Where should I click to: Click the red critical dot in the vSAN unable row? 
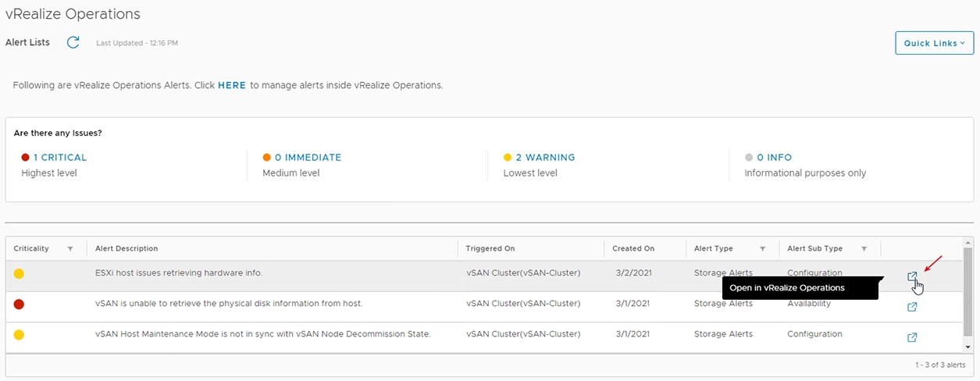pyautogui.click(x=19, y=304)
